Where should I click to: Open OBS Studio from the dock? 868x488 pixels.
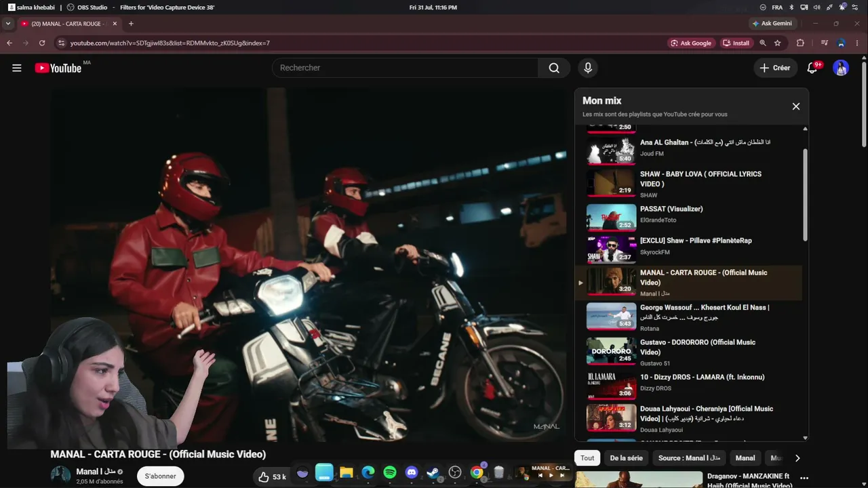click(455, 472)
